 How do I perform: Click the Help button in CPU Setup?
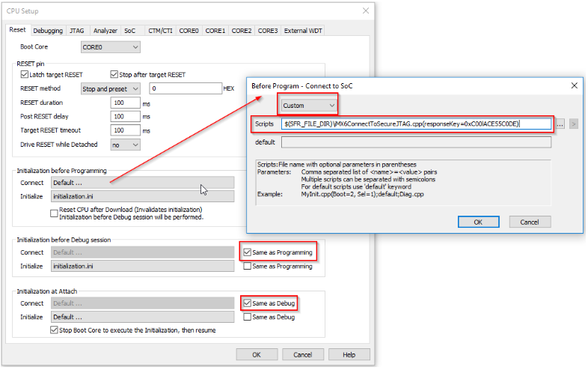[349, 354]
